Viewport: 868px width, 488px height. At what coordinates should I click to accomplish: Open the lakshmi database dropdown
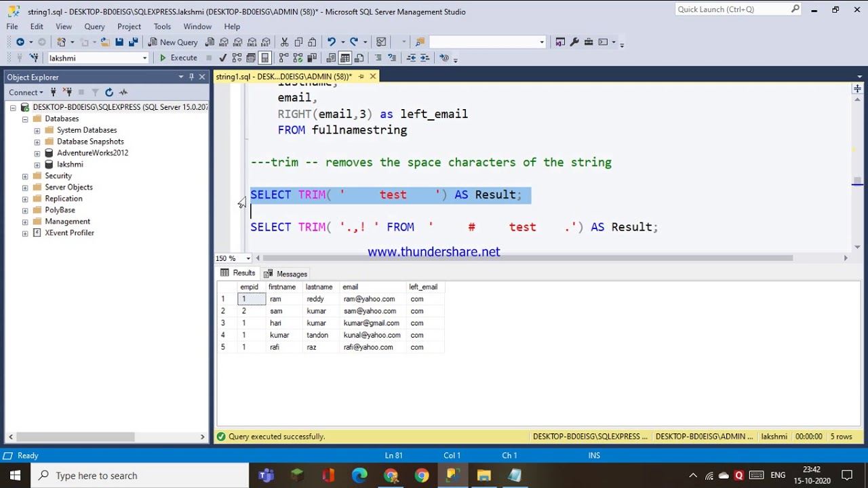point(144,58)
